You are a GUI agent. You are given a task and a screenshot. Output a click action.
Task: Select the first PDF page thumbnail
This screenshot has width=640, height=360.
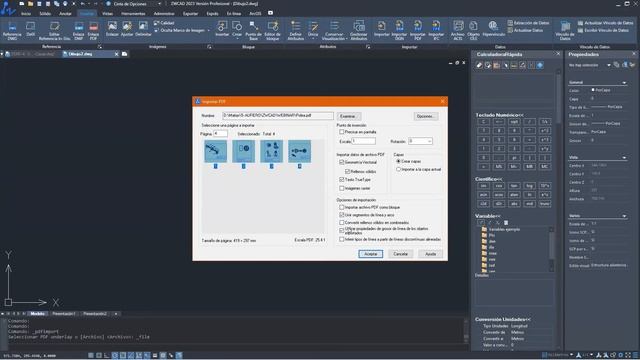[x=216, y=151]
